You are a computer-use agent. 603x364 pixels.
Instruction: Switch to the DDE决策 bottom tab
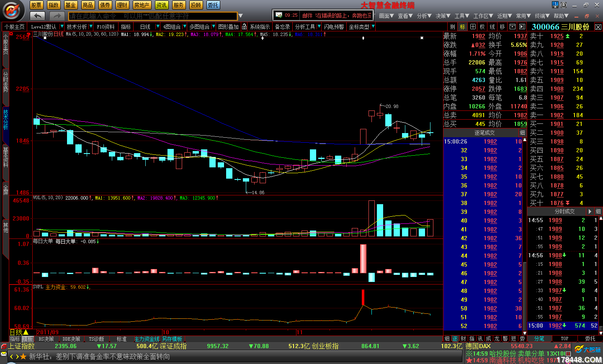click(71, 339)
